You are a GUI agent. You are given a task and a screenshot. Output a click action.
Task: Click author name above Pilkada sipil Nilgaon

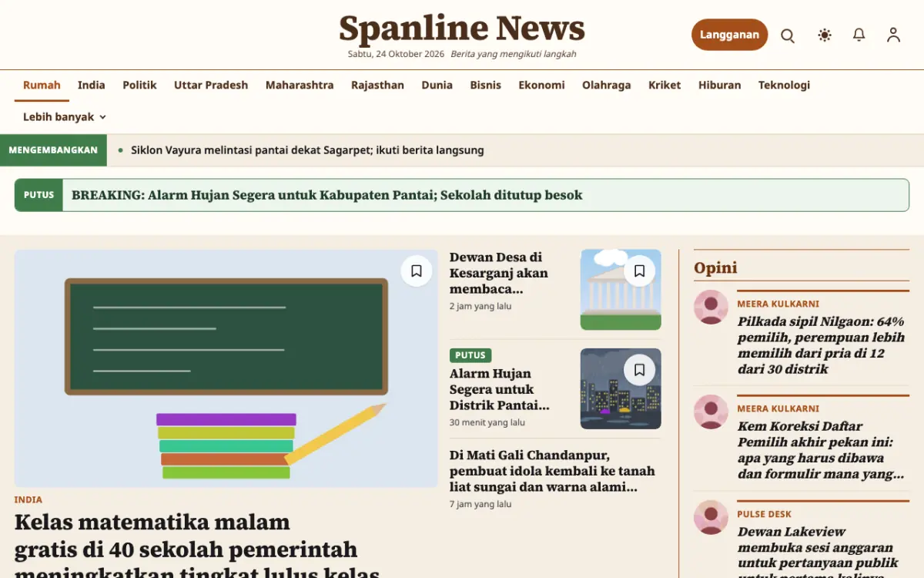coord(778,304)
